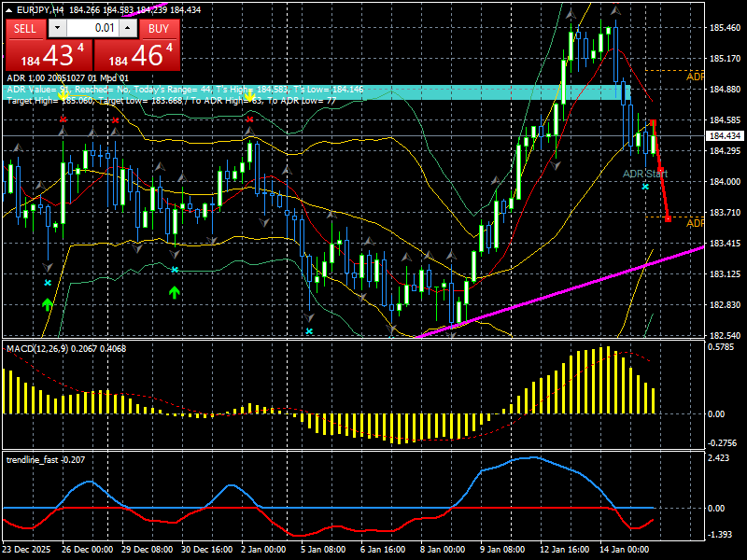Click the 184.880 price scale label
Viewport: 747px width, 560px height.
(726, 89)
